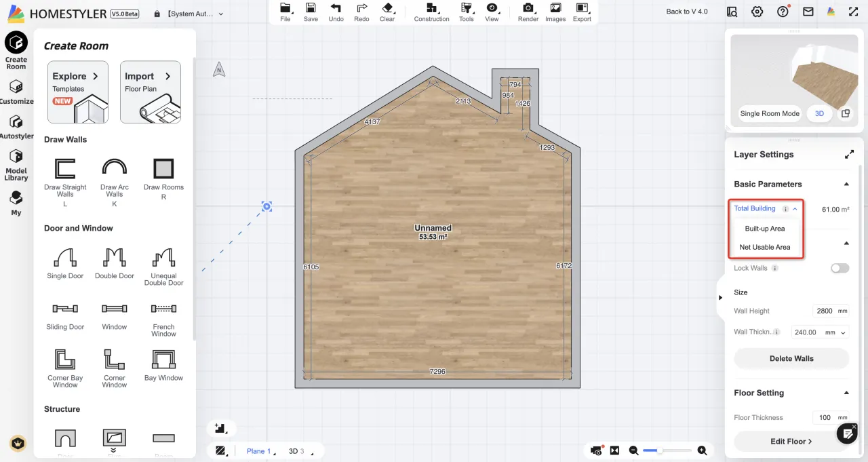The image size is (868, 462).
Task: Click the Delete Walls button
Action: pos(791,358)
